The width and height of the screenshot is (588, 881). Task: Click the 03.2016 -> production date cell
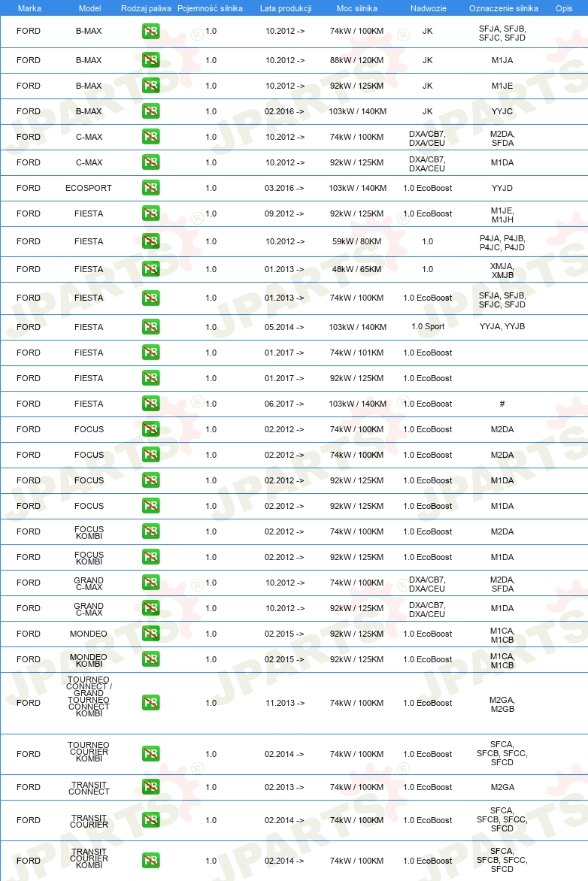click(x=284, y=188)
